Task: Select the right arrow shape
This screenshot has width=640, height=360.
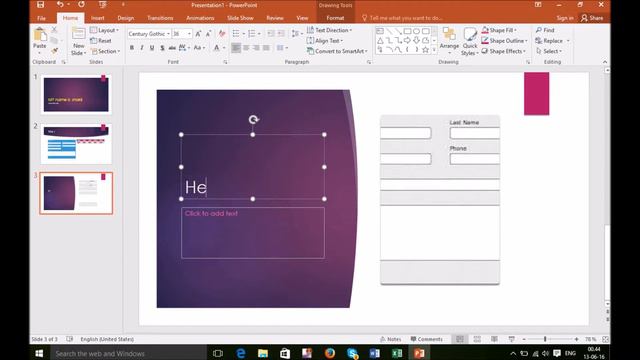Action: click(407, 40)
